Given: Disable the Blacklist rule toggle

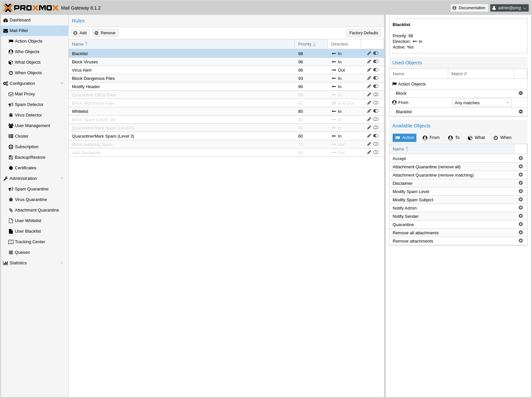Looking at the screenshot, I should (376, 53).
